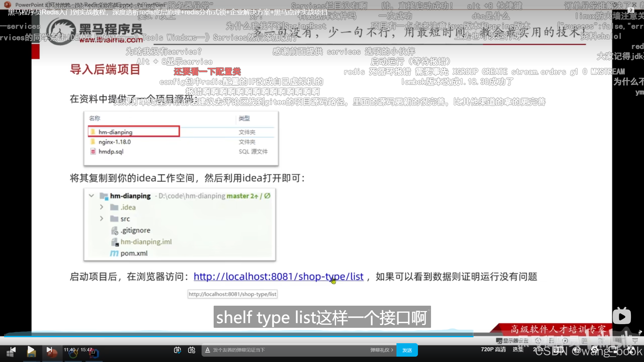
Task: Expand the src folder chevron
Action: [101, 219]
